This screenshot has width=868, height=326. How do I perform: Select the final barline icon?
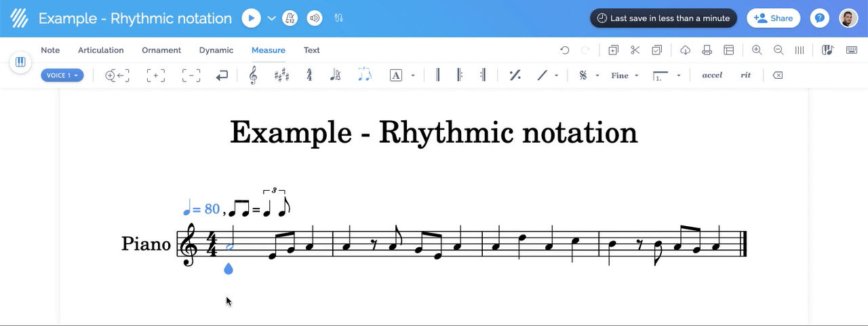click(x=437, y=75)
